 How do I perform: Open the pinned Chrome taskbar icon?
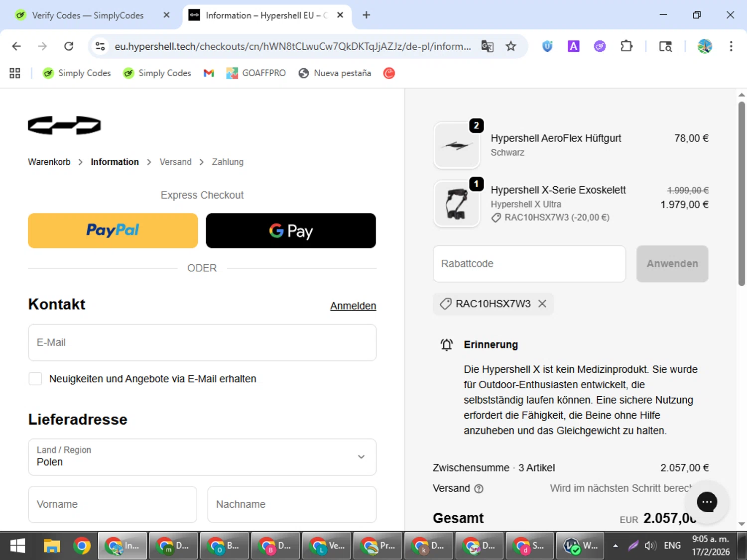coord(82,546)
